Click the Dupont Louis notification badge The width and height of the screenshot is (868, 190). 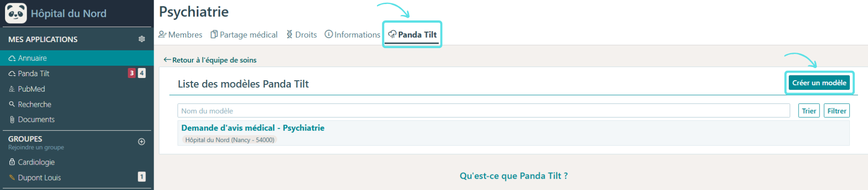[x=142, y=177]
